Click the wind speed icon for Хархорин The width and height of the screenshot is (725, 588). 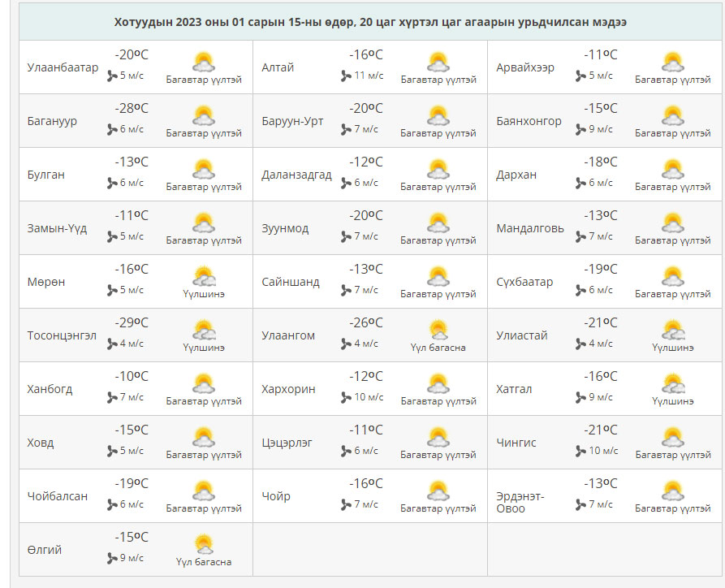click(x=347, y=397)
